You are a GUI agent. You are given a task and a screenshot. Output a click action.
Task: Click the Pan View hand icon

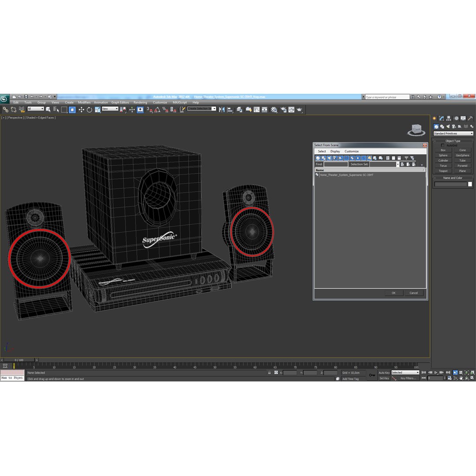pos(461,378)
